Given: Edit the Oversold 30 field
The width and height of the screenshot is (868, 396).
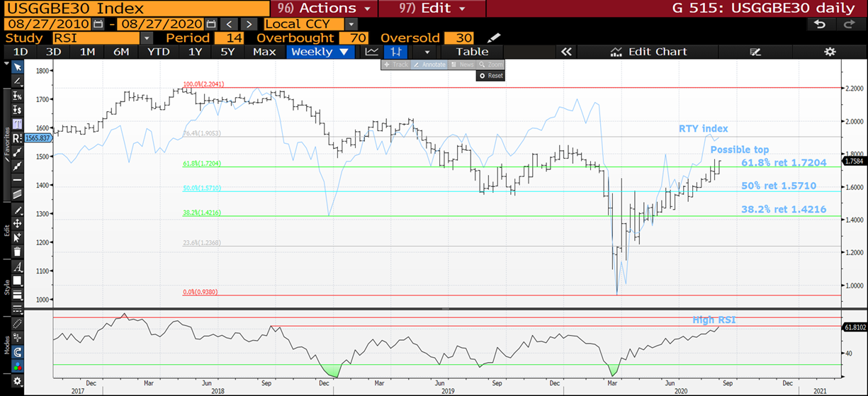Looking at the screenshot, I should (459, 38).
